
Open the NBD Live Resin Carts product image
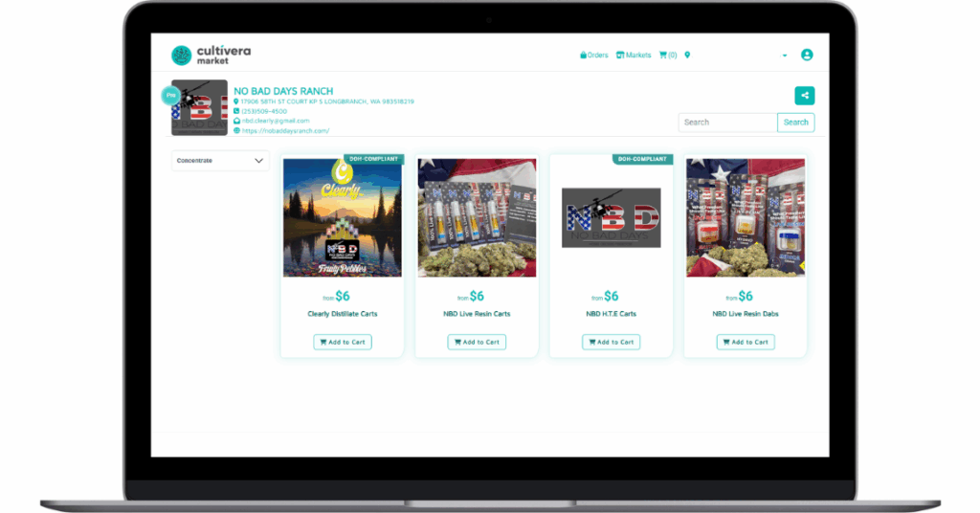point(477,217)
